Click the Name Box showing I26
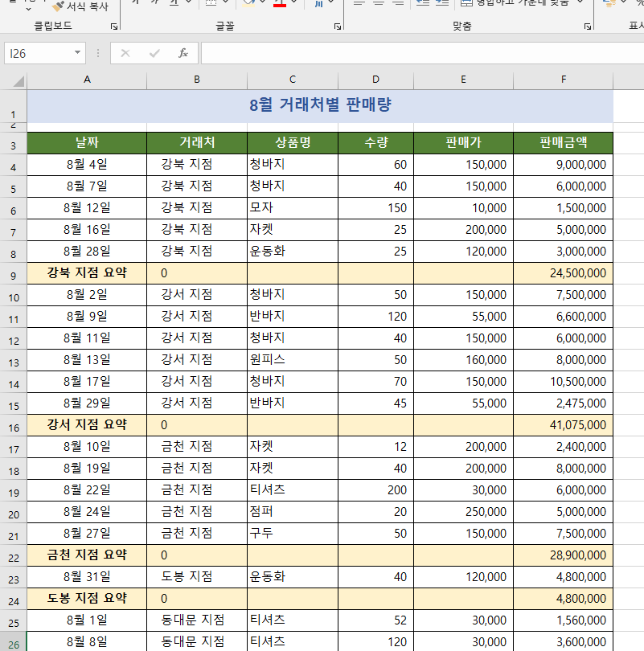Screen dimensions: 644x651 45,53
